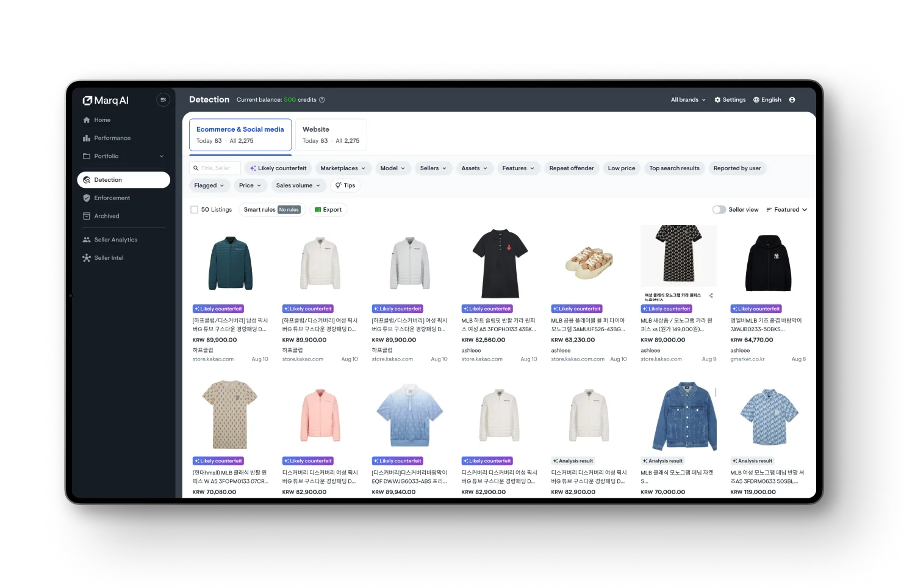The height and width of the screenshot is (588, 915).
Task: Check the 50 Listings checkbox
Action: pyautogui.click(x=193, y=209)
